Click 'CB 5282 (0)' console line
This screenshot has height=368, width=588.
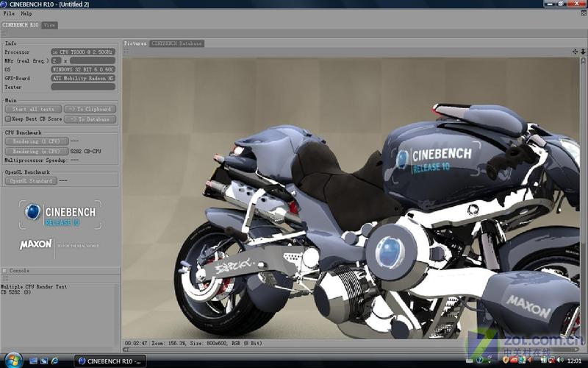(x=15, y=292)
